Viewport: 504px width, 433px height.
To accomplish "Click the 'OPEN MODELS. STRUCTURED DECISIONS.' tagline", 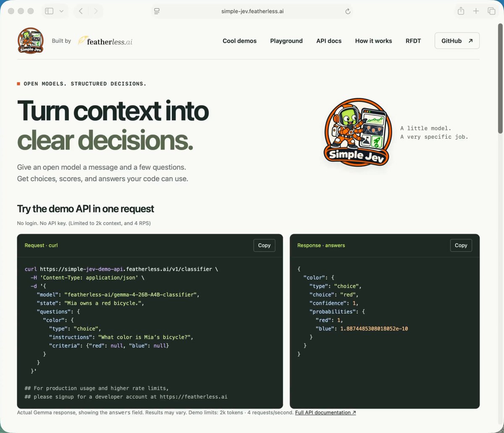I will (x=85, y=84).
